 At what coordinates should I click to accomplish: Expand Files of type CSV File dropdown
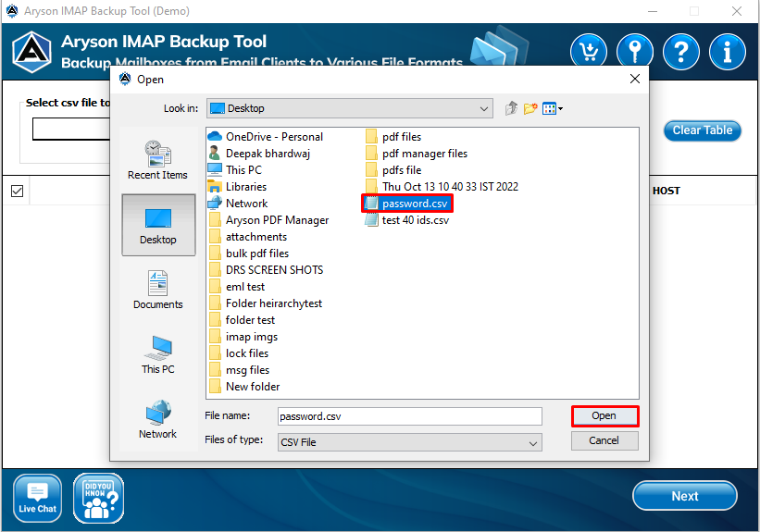click(532, 443)
